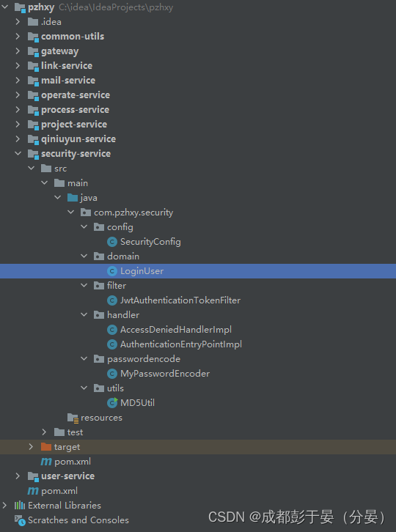
Task: Collapse the config package chevron
Action: click(x=84, y=226)
